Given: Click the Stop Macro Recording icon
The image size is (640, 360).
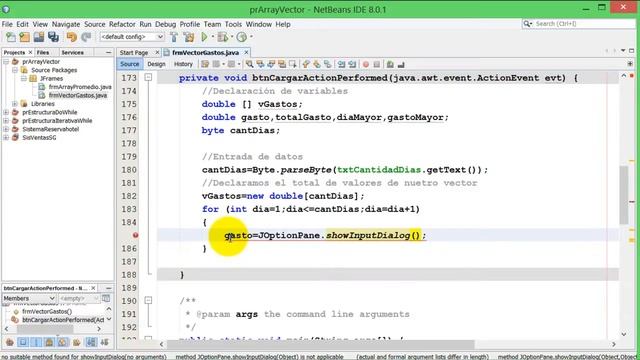Looking at the screenshot, I should [377, 64].
